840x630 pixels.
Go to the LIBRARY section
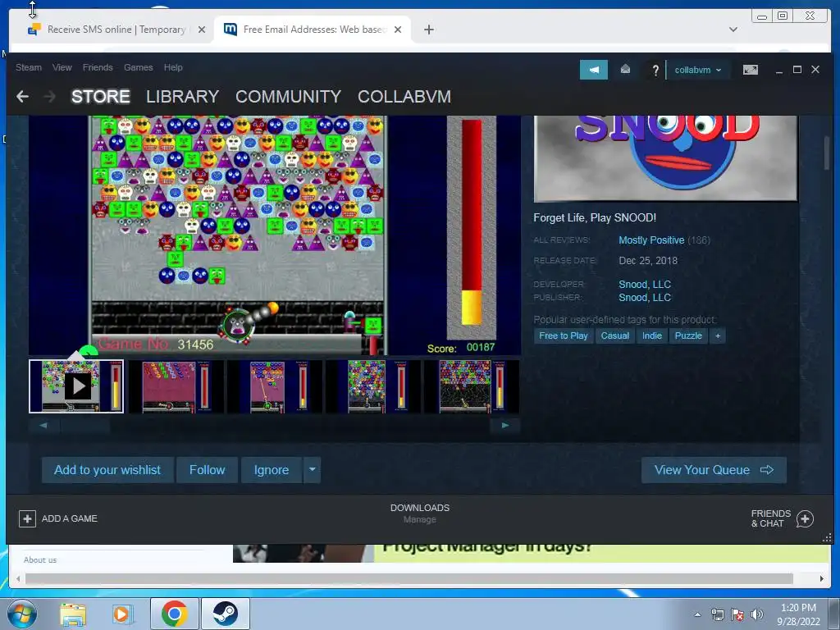click(182, 97)
